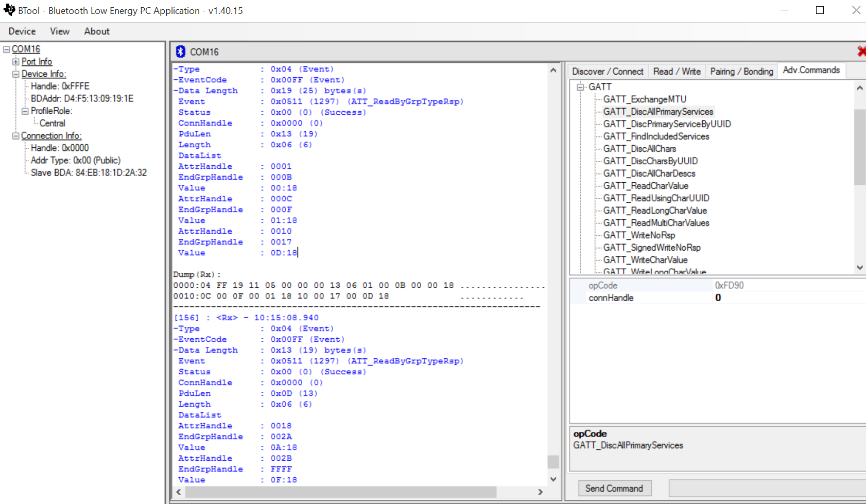Collapse the Device Info node

[16, 74]
